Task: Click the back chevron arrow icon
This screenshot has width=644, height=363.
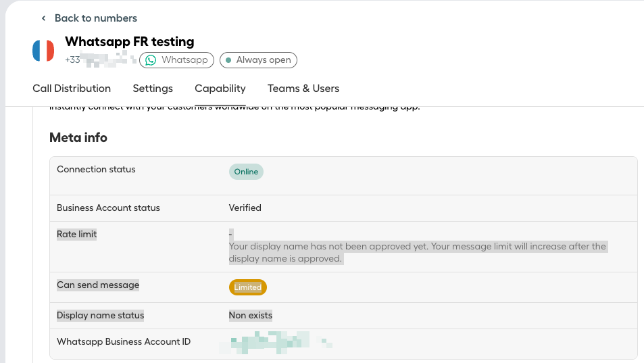Action: point(43,18)
